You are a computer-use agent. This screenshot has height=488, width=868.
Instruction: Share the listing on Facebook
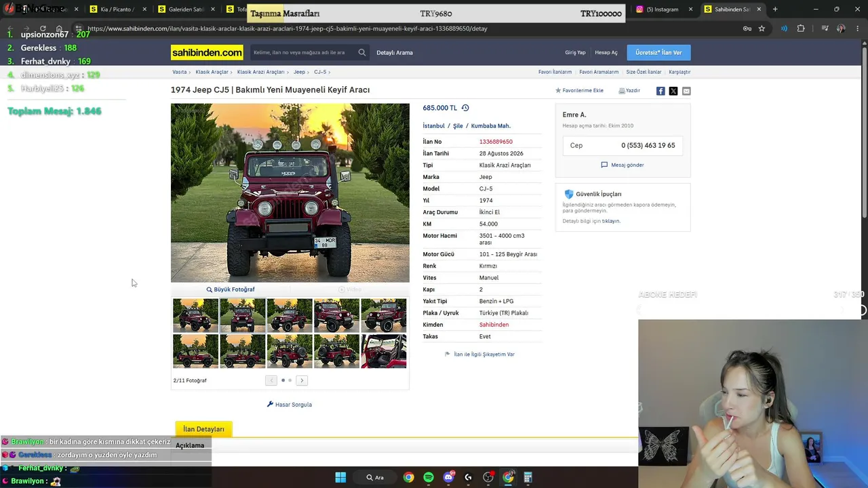click(x=660, y=91)
